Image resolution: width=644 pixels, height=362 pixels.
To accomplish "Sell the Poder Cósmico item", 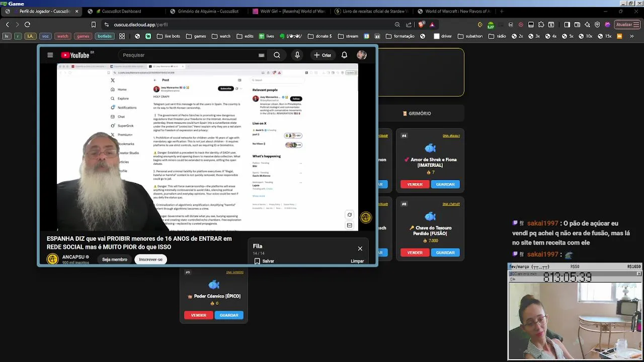I will click(x=198, y=315).
